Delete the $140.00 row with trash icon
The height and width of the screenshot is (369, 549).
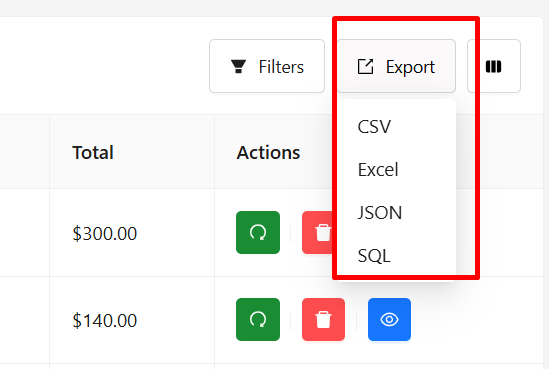(x=324, y=319)
